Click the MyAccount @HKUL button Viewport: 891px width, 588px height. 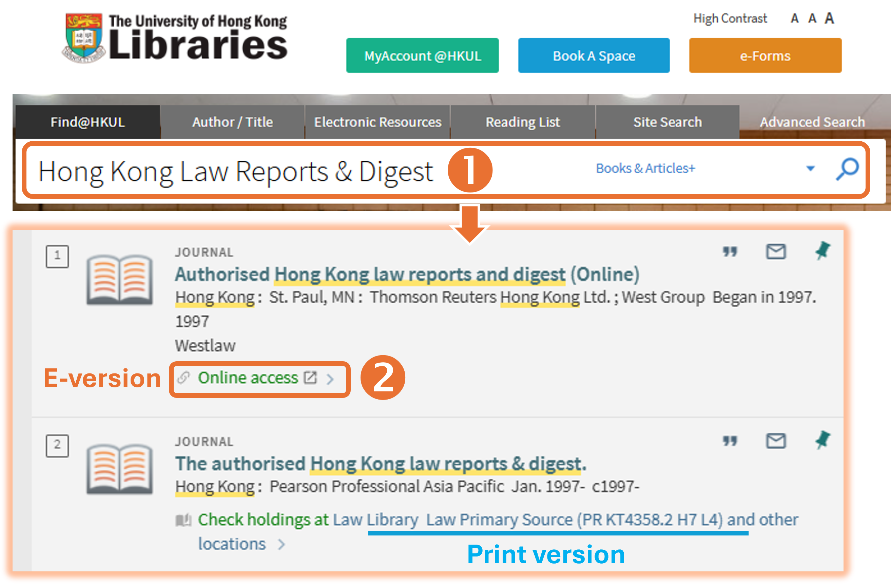(x=422, y=56)
